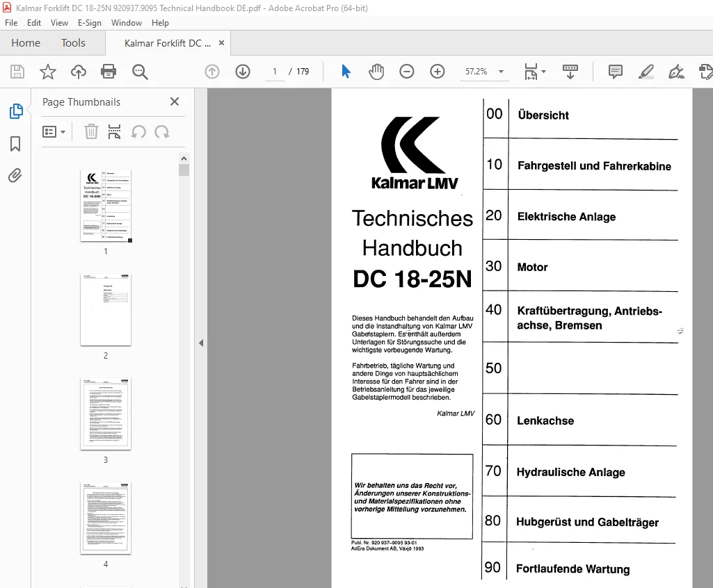
Task: Switch to the Tools tab
Action: pos(73,43)
